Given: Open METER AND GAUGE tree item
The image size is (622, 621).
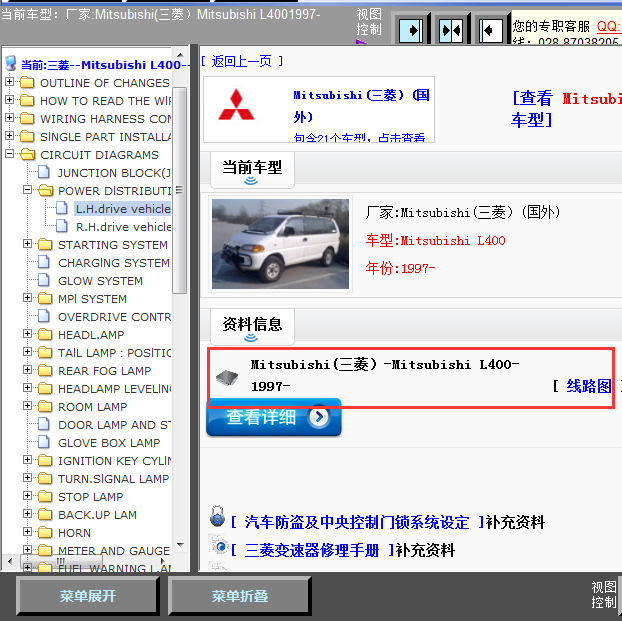Looking at the screenshot, I should click(114, 550).
